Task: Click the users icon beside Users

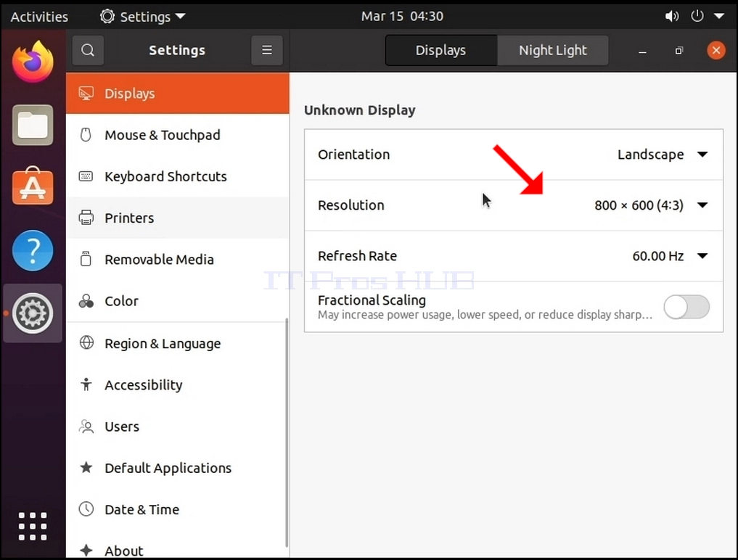Action: click(x=86, y=427)
